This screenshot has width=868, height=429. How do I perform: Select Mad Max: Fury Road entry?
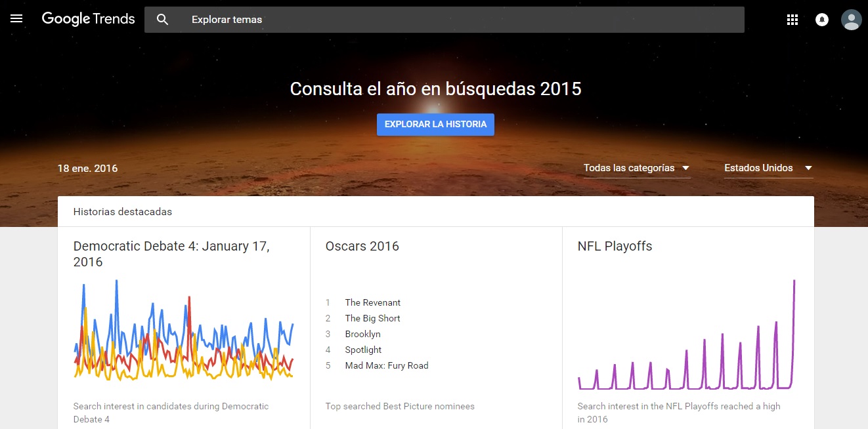coord(386,365)
